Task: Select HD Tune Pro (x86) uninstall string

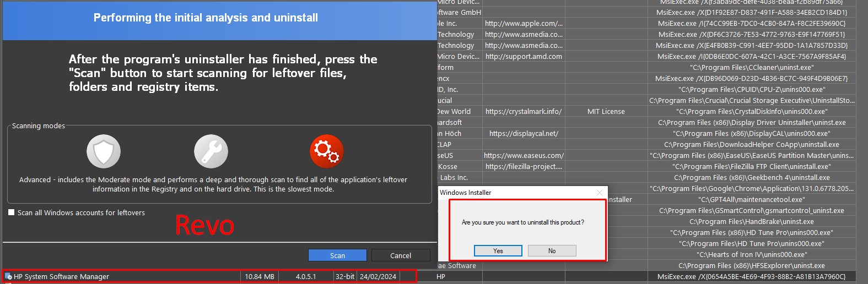Action: (752, 232)
